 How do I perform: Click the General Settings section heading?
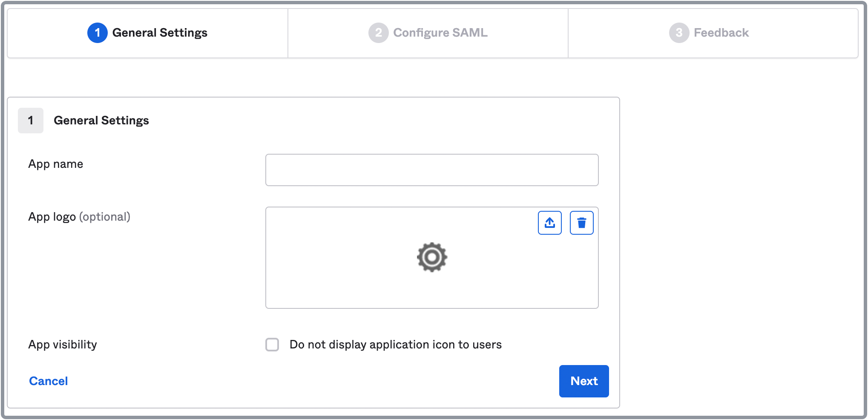pyautogui.click(x=101, y=121)
